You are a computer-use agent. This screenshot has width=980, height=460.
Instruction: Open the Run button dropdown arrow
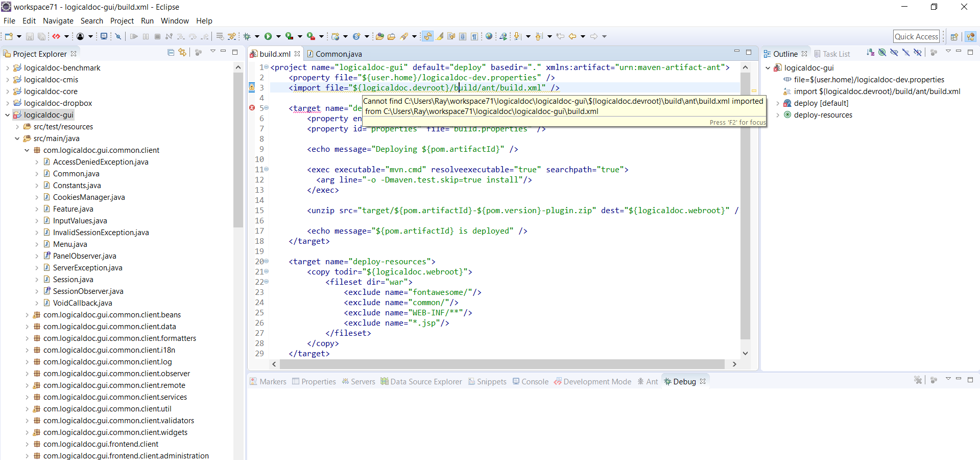tap(278, 36)
